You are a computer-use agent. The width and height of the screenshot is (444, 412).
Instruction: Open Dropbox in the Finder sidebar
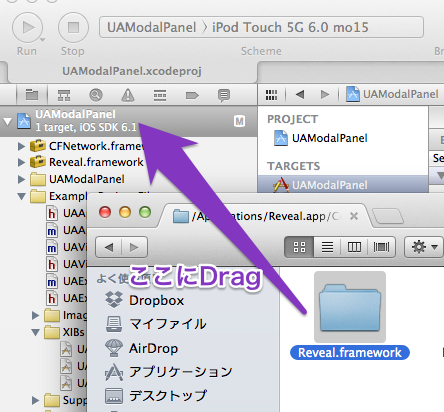coord(144,300)
